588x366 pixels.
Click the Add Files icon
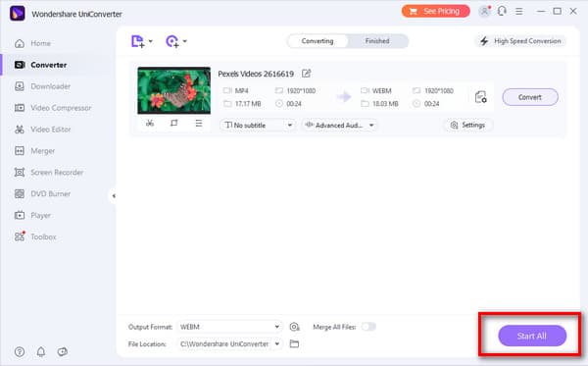[x=137, y=41]
